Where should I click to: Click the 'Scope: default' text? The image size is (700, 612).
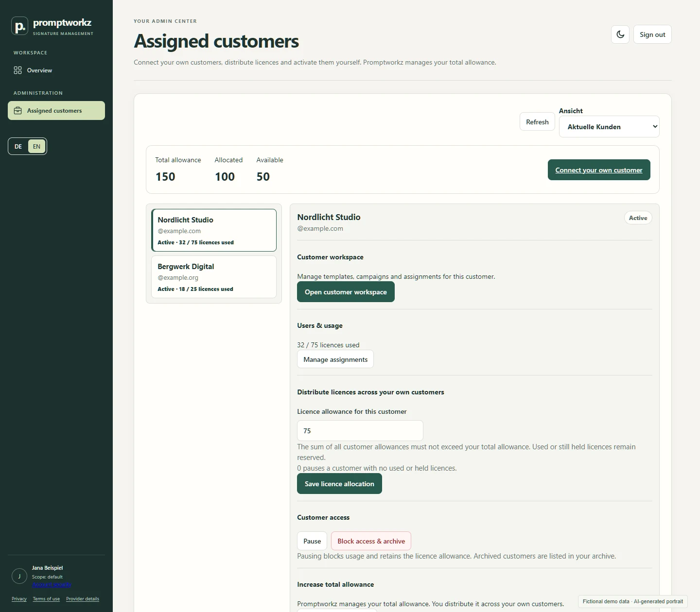[x=47, y=577]
